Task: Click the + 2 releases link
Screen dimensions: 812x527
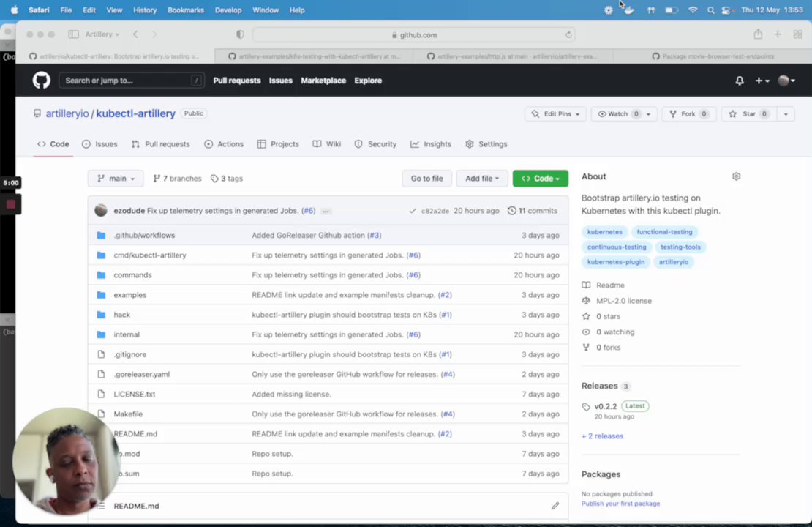Action: (602, 436)
